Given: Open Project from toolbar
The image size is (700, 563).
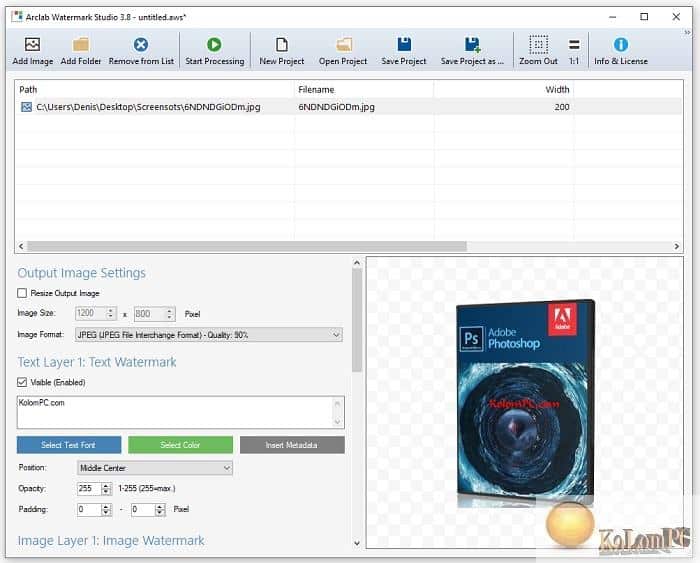Looking at the screenshot, I should point(343,50).
